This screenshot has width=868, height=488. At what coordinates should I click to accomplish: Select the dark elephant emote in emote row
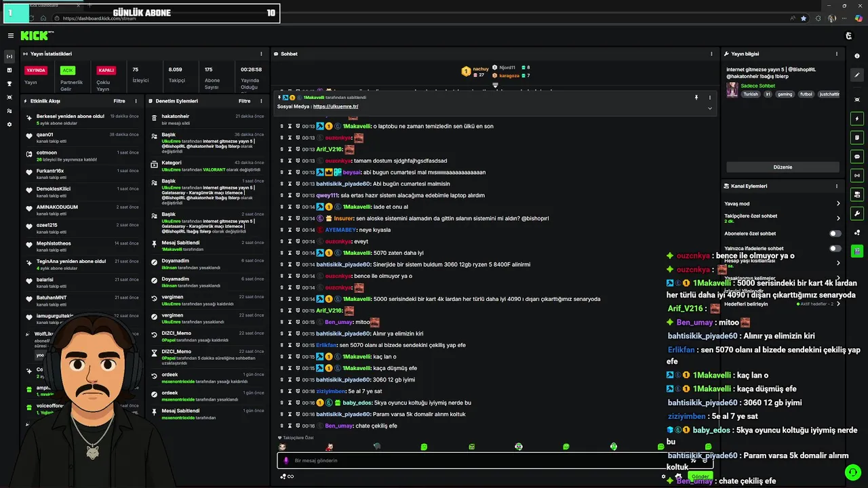click(377, 447)
